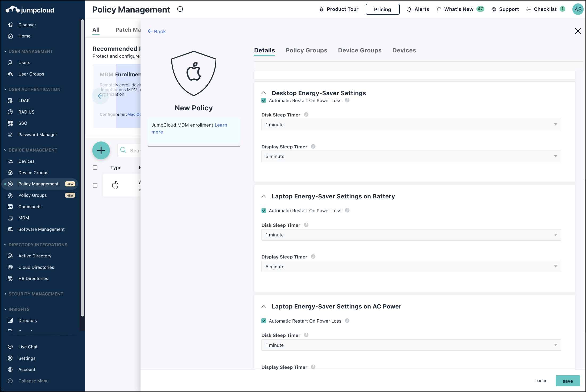This screenshot has width=586, height=392.
Task: Click the save button
Action: [567, 381]
